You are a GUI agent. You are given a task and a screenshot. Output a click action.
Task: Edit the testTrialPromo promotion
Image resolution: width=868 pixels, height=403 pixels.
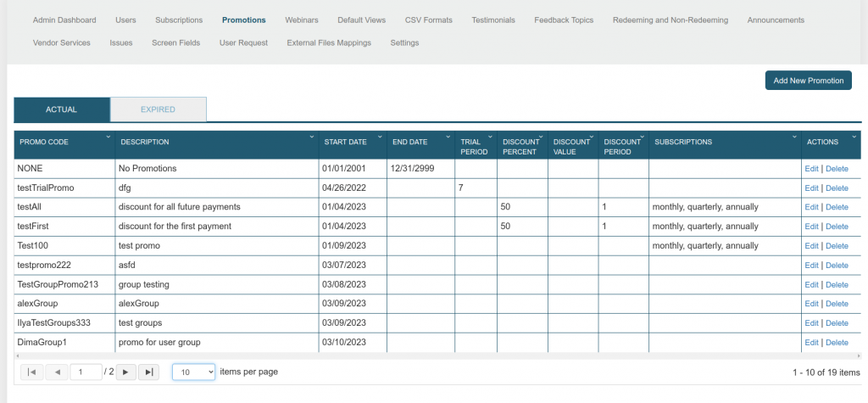811,188
